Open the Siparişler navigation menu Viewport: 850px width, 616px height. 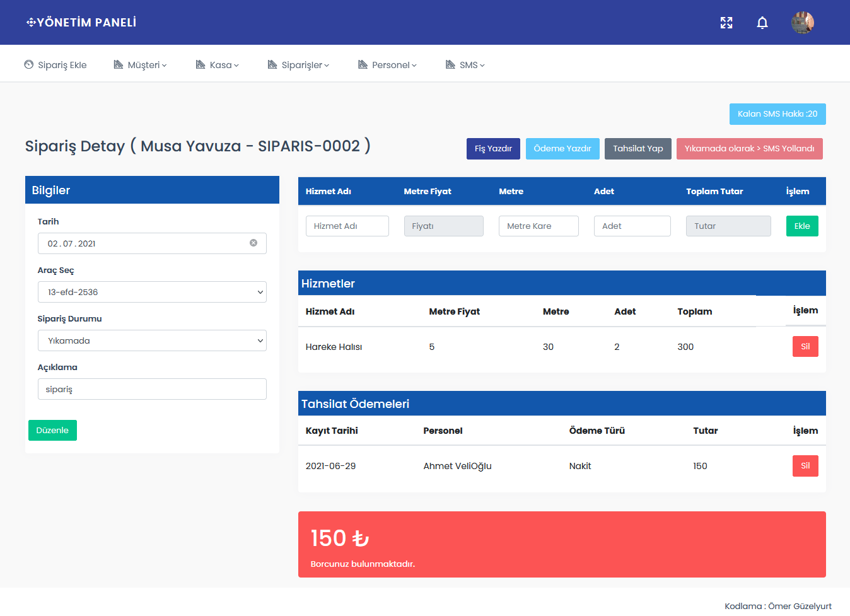click(x=298, y=65)
